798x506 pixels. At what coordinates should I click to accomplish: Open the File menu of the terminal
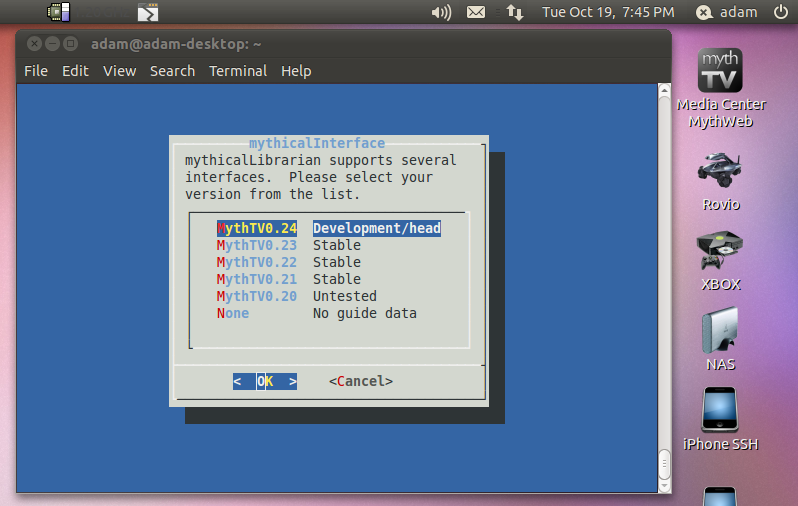coord(36,71)
